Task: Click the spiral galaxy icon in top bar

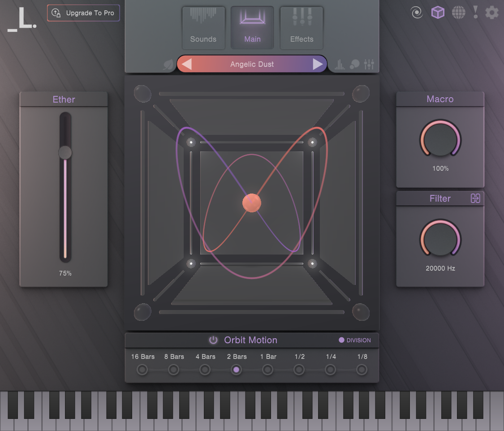Action: (417, 13)
